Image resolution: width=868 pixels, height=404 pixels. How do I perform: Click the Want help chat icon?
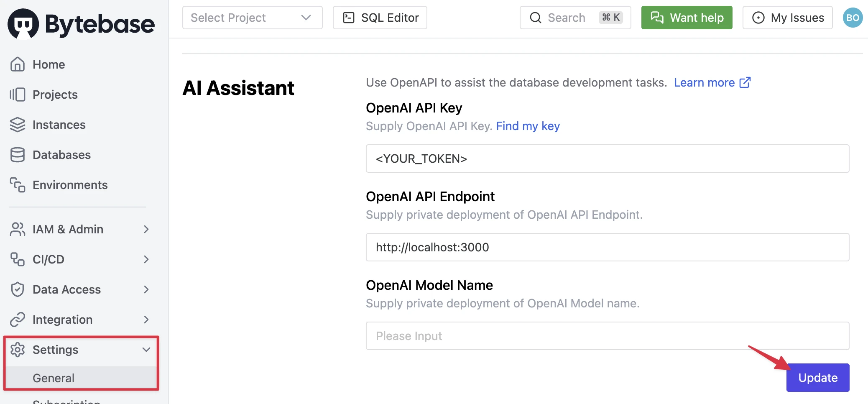pos(657,18)
